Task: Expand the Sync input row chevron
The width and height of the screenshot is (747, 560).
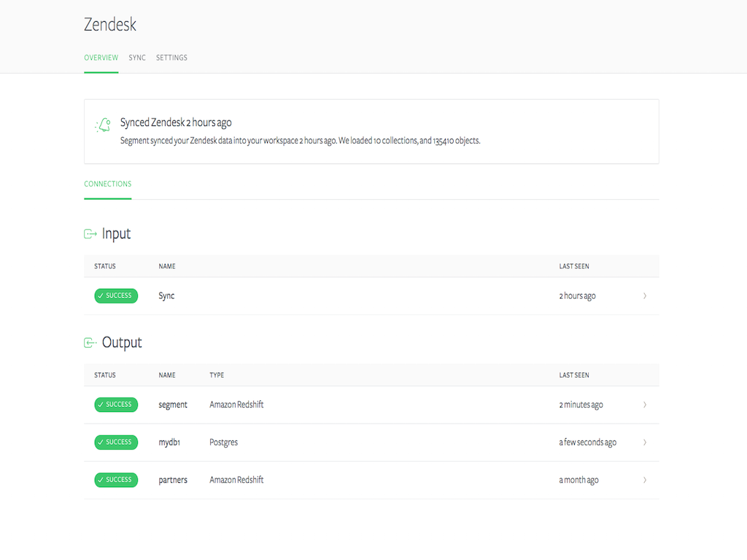Action: [x=645, y=296]
